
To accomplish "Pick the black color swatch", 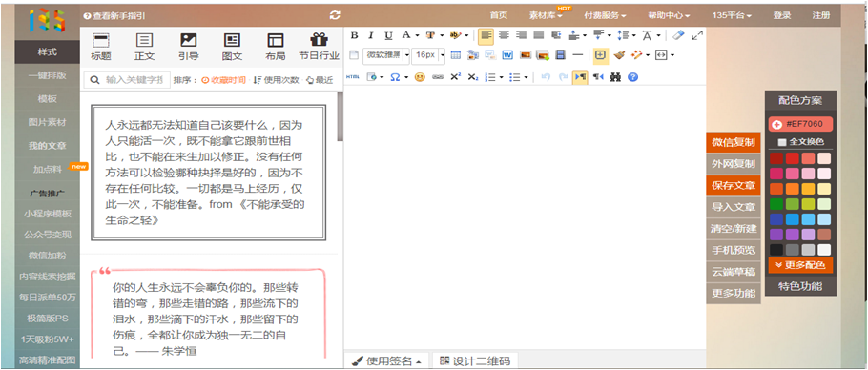I will (x=776, y=250).
